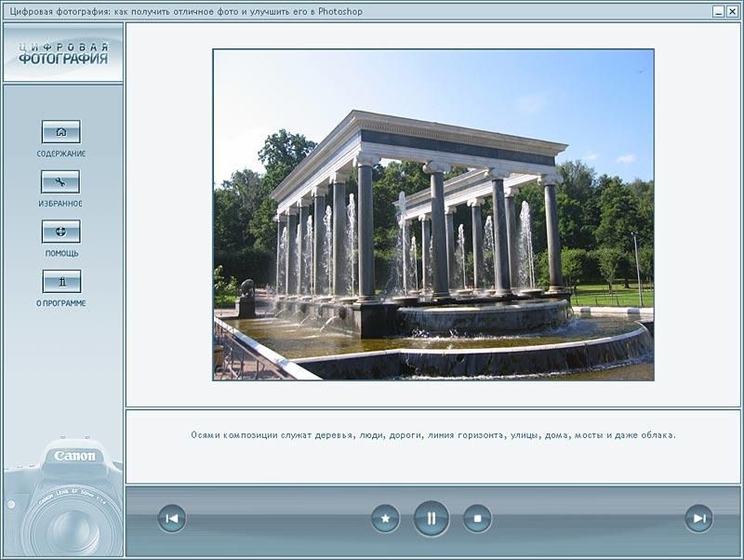
Task: Open the Содержание home icon button
Action: (x=61, y=132)
